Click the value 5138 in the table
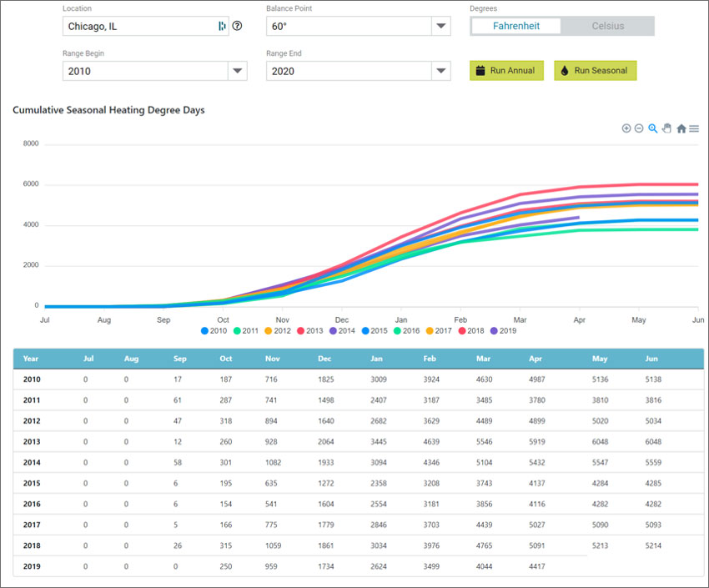The width and height of the screenshot is (709, 588). tap(653, 379)
